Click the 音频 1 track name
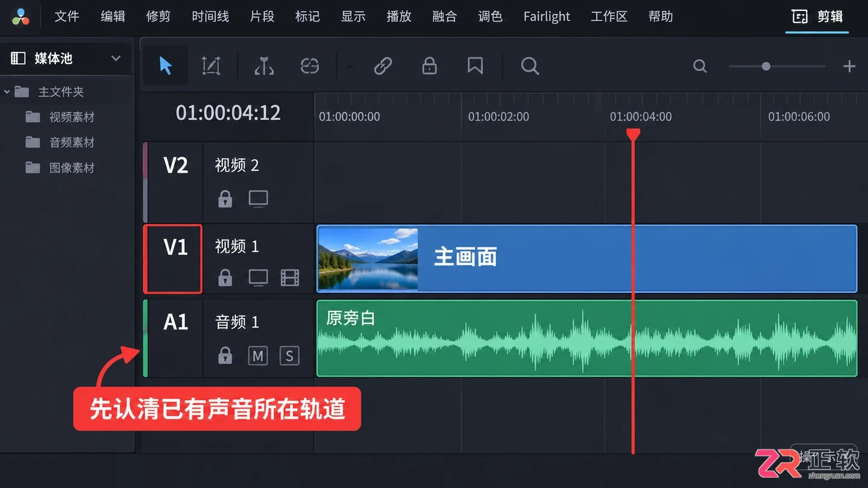This screenshot has width=868, height=488. (x=237, y=322)
